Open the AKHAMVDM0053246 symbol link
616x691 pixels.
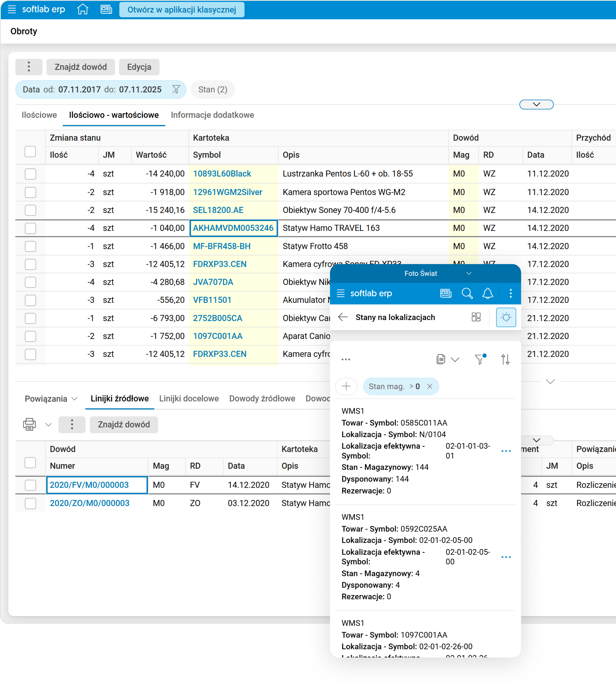pyautogui.click(x=233, y=228)
